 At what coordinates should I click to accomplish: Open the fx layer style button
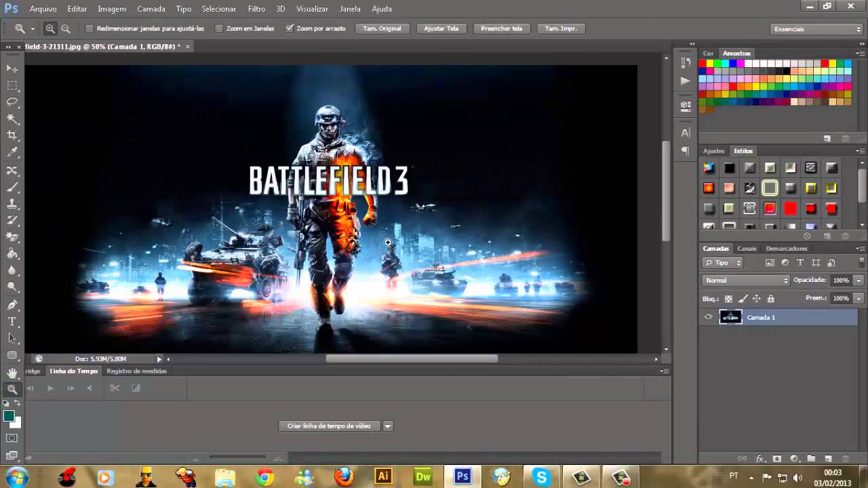(x=760, y=459)
